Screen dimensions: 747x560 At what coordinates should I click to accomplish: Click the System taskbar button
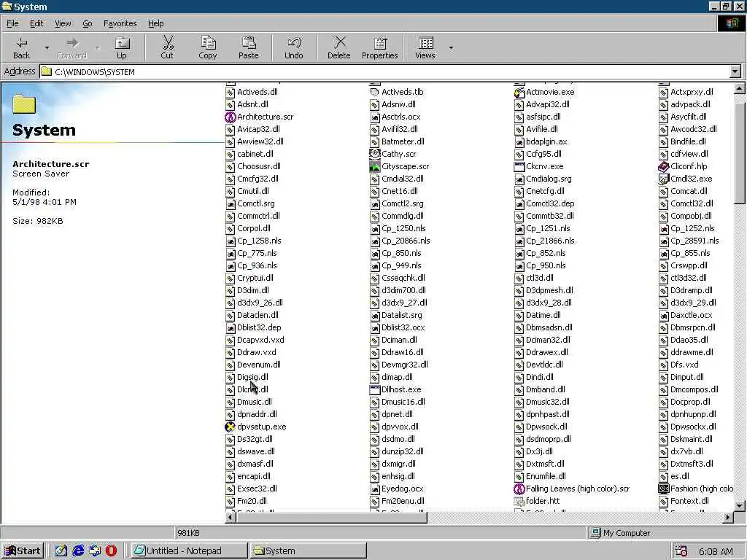point(309,551)
